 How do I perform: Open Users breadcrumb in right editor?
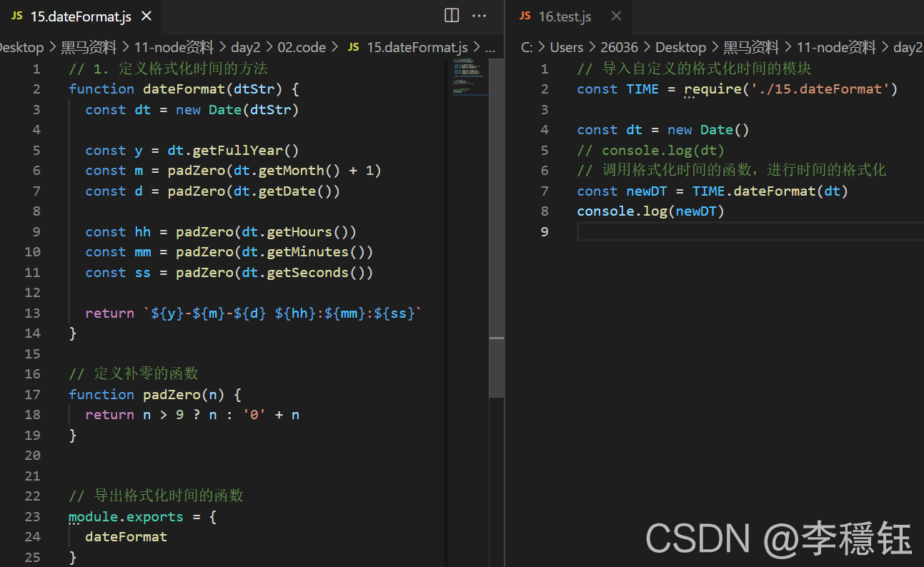pyautogui.click(x=567, y=47)
